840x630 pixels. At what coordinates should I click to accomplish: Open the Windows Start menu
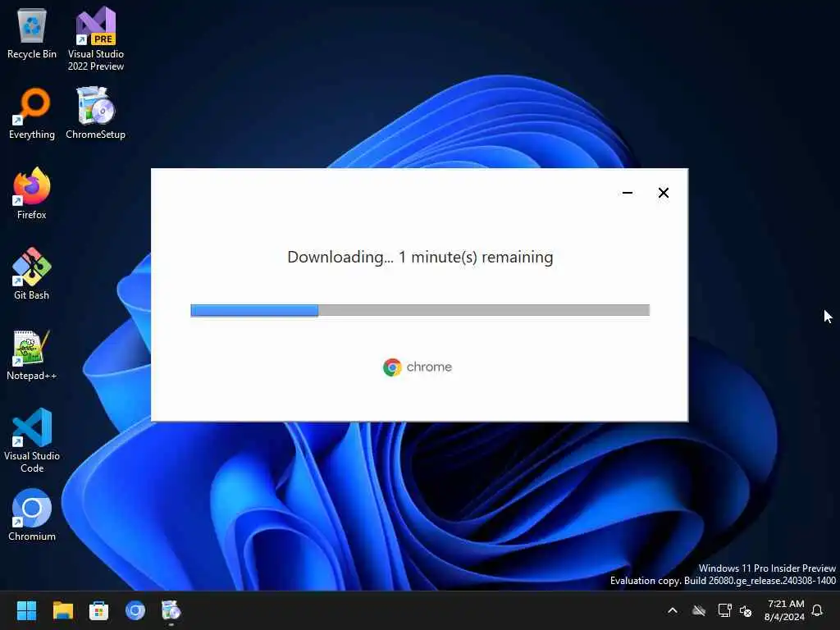26,610
